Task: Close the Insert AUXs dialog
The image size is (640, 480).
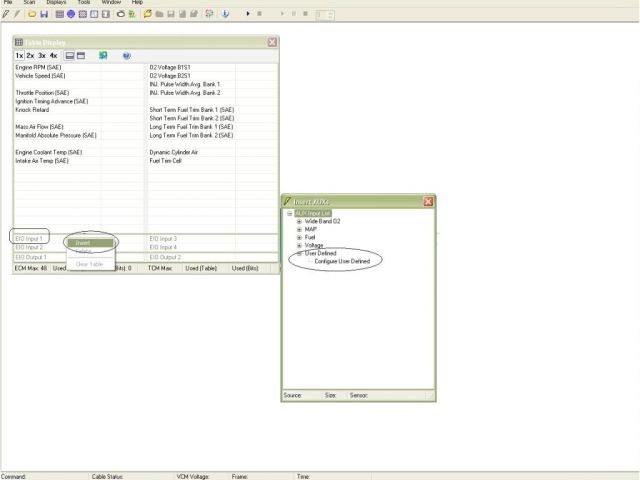Action: pyautogui.click(x=429, y=201)
